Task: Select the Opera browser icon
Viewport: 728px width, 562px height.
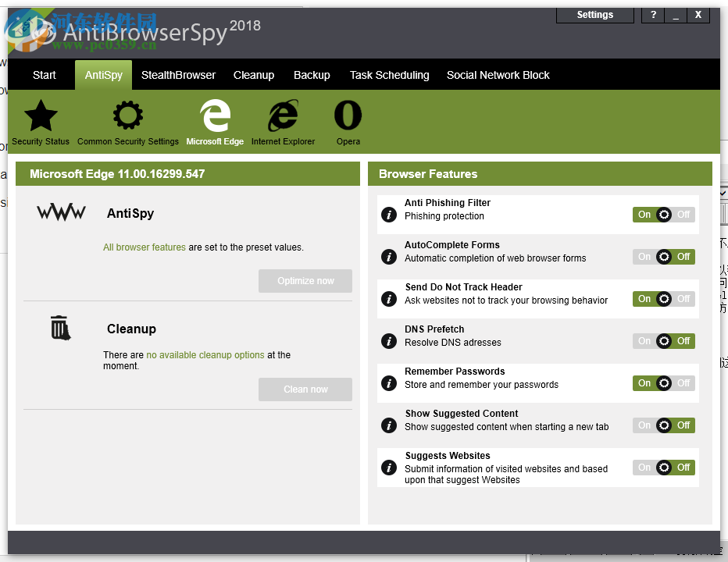Action: pyautogui.click(x=348, y=115)
